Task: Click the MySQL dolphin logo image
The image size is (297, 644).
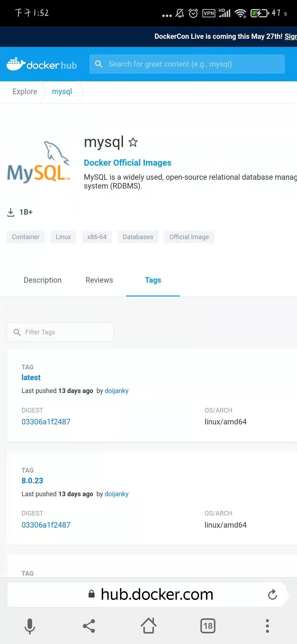Action: coord(38,162)
